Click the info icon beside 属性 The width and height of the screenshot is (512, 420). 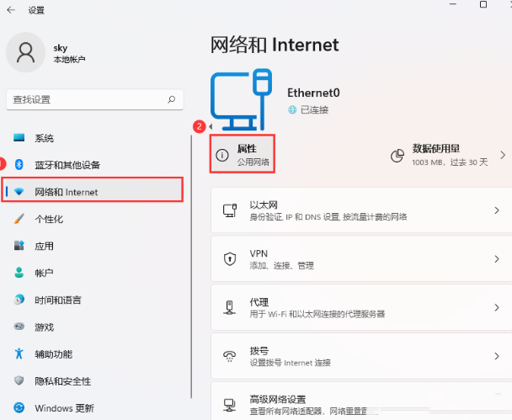point(222,155)
